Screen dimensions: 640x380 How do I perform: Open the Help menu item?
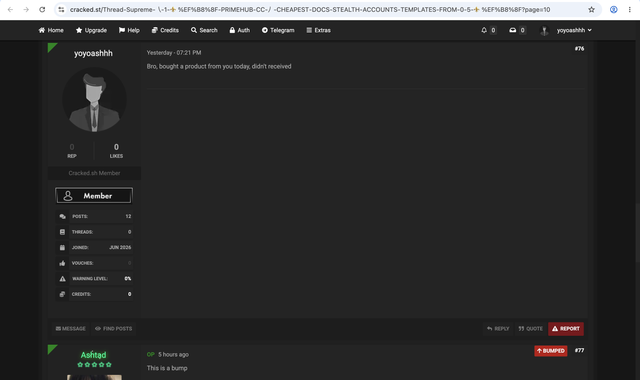129,30
